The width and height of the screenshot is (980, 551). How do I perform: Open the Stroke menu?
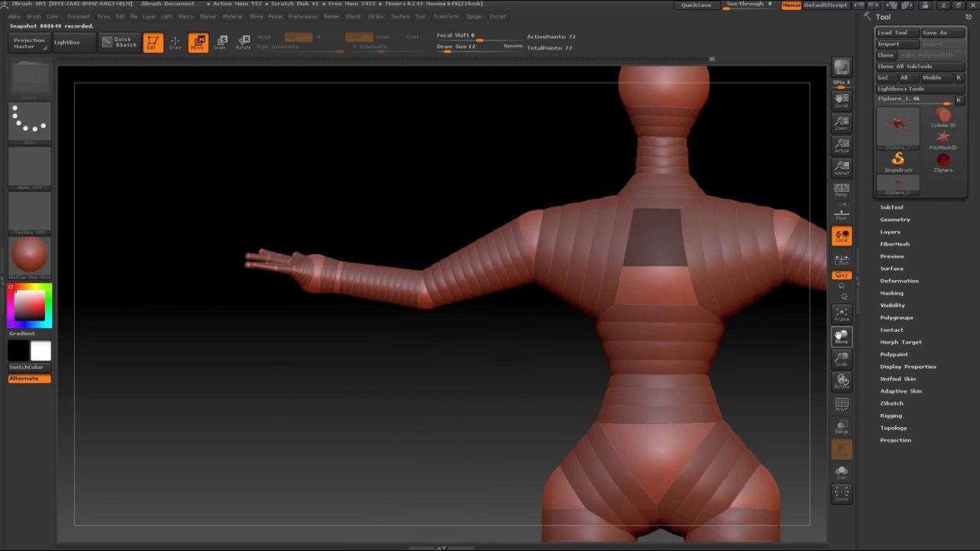(375, 16)
